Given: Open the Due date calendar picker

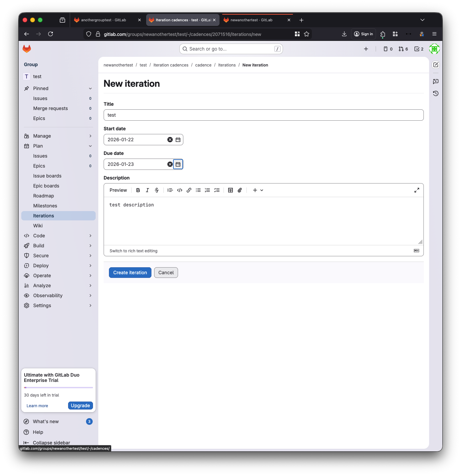Looking at the screenshot, I should 178,164.
